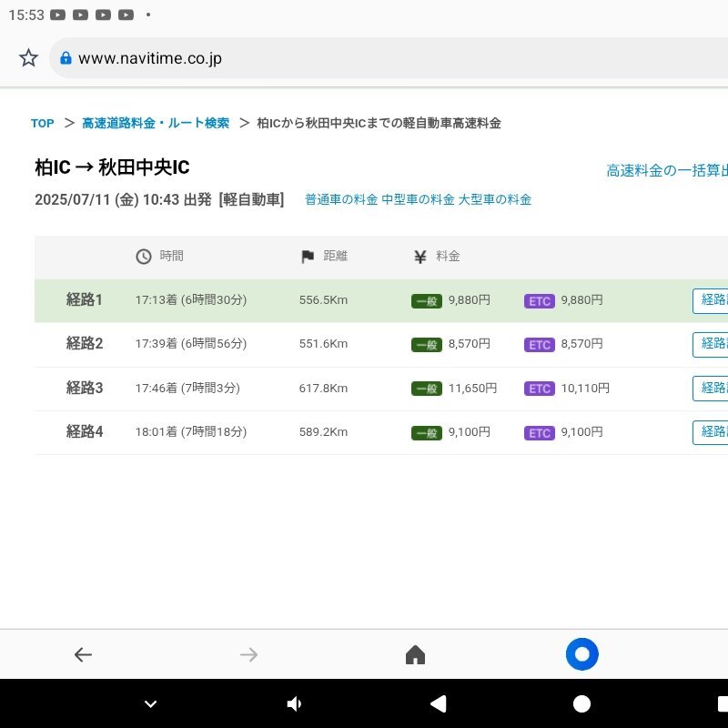Viewport: 728px width, 728px height.
Task: Open route details button for 経路2
Action: pos(711,344)
